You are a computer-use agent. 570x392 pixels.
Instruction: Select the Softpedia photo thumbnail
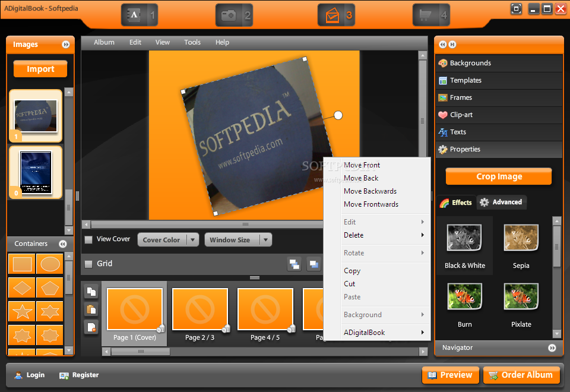[x=36, y=116]
